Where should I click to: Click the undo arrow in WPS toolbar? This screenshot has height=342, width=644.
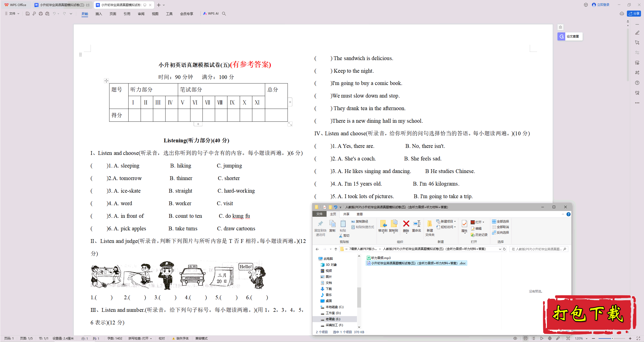click(x=54, y=14)
